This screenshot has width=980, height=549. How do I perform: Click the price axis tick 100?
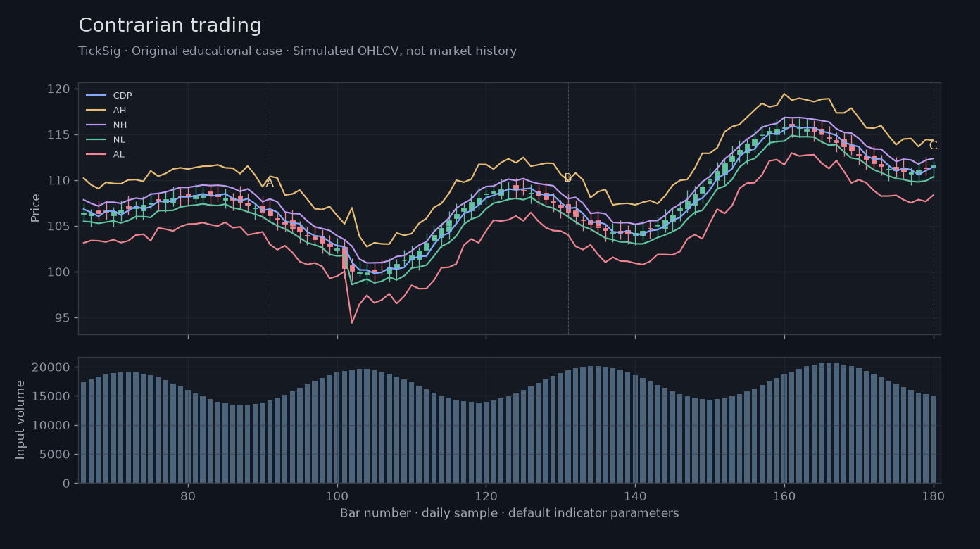click(59, 272)
